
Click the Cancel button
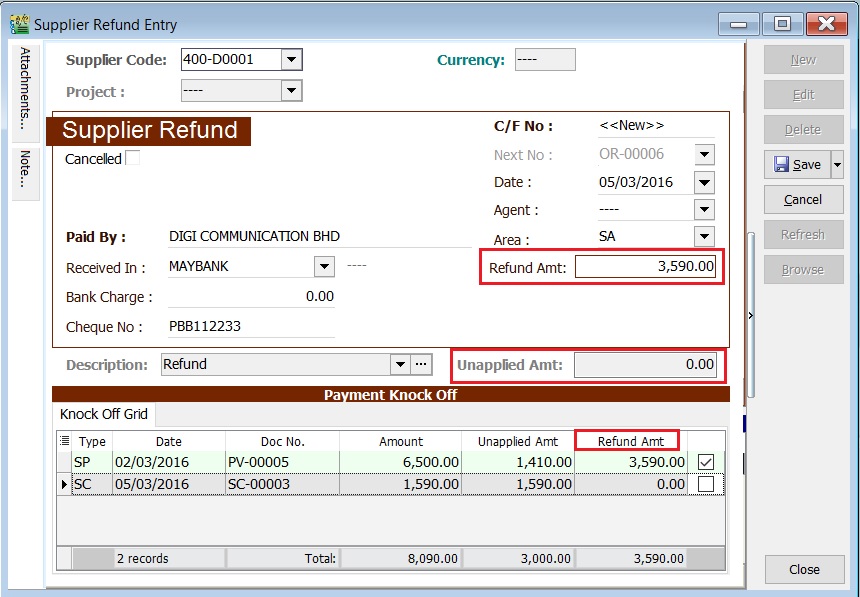pos(803,199)
